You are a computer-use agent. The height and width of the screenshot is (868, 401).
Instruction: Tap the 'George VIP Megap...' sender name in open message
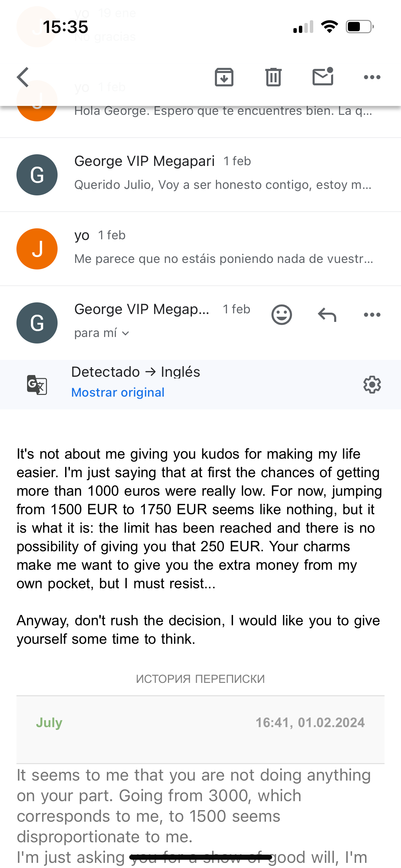coord(142,309)
